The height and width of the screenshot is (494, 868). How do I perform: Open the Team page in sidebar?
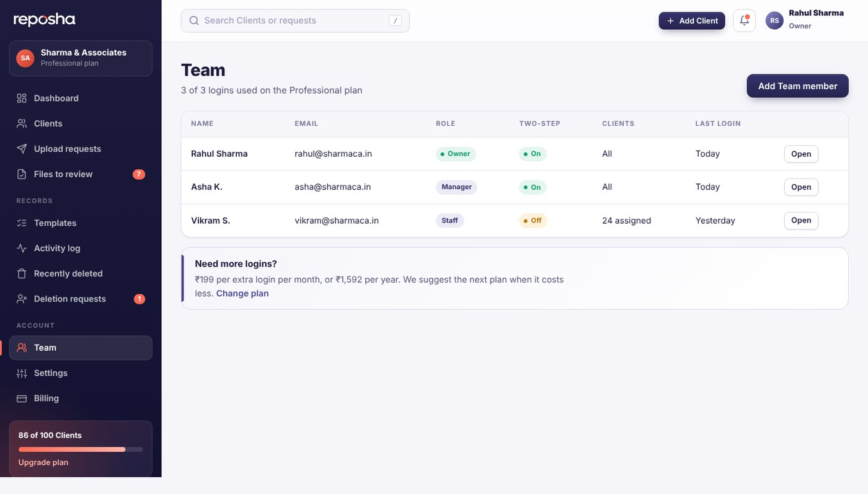click(x=81, y=348)
